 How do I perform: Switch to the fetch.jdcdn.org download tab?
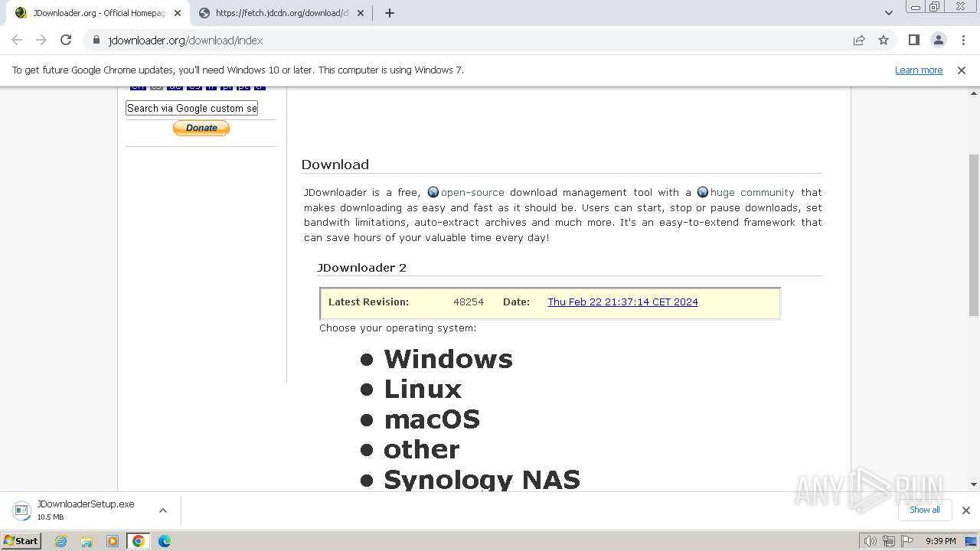(281, 13)
